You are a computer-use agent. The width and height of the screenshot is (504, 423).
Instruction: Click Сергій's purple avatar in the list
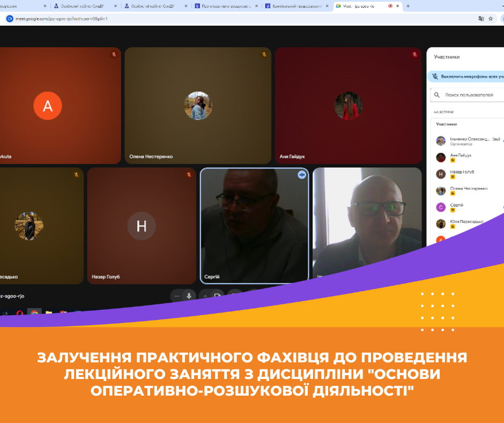441,207
